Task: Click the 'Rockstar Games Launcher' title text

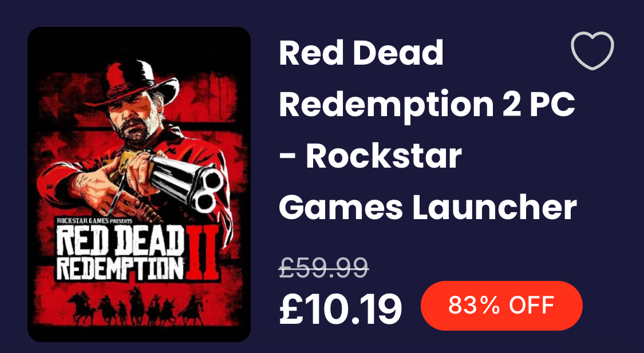Action: coord(428,182)
